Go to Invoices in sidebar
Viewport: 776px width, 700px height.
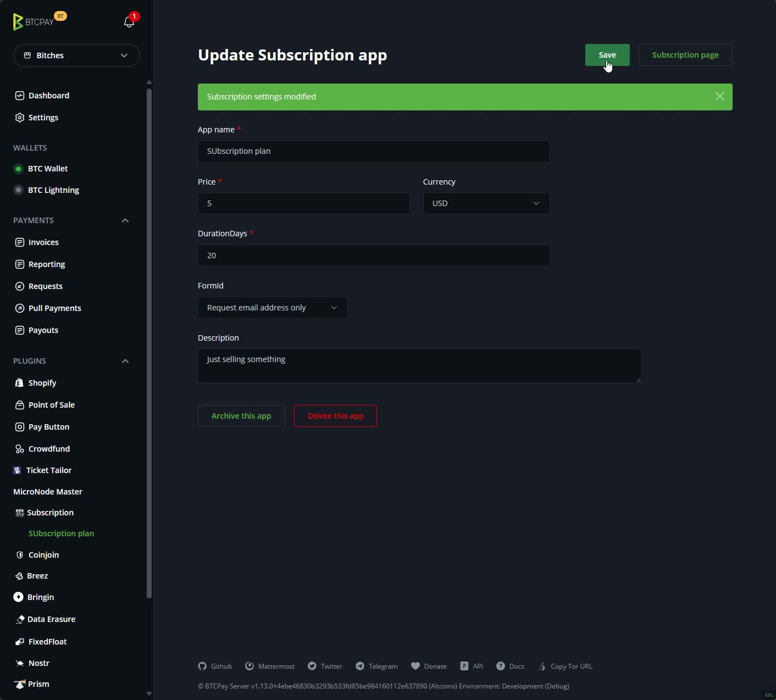pos(43,242)
